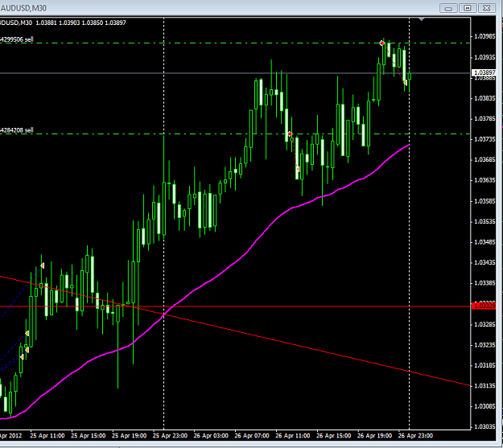
Task: Click the 1.03285 price scale label
Action: pyautogui.click(x=484, y=324)
